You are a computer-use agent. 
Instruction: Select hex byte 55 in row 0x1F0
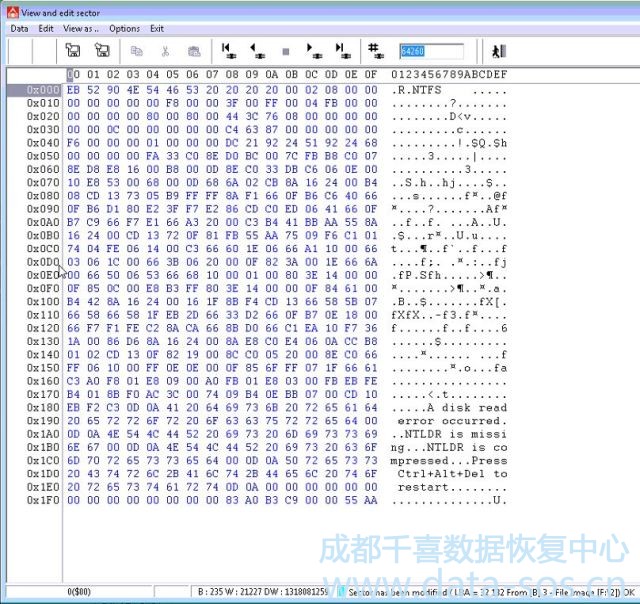(351, 500)
